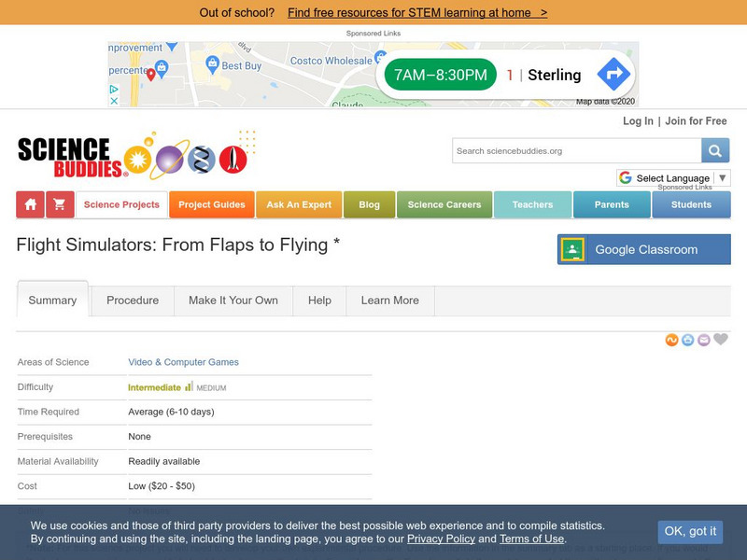Click the sciencebuddies.org search field

point(576,150)
